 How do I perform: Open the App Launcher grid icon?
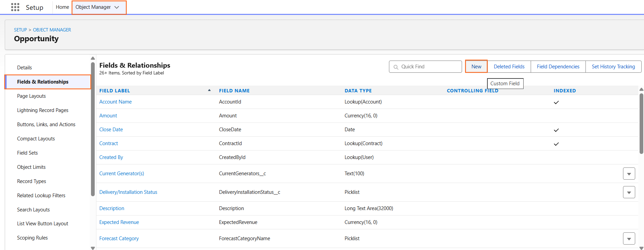(15, 7)
